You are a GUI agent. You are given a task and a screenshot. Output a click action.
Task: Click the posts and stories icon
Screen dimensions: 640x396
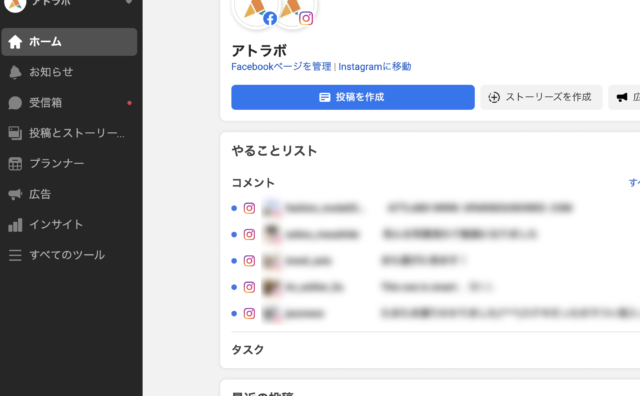(15, 133)
